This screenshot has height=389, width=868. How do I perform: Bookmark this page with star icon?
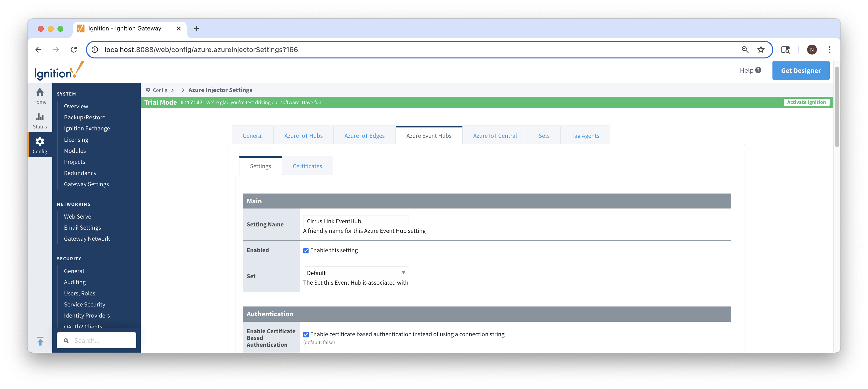(x=761, y=50)
